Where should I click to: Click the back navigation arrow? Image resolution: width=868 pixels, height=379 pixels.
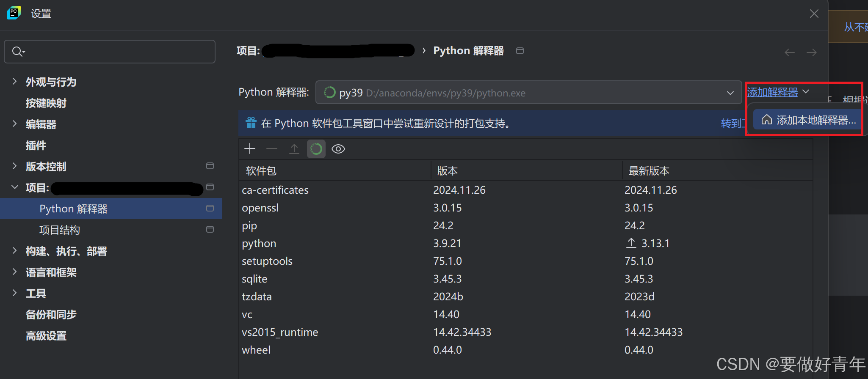point(790,52)
